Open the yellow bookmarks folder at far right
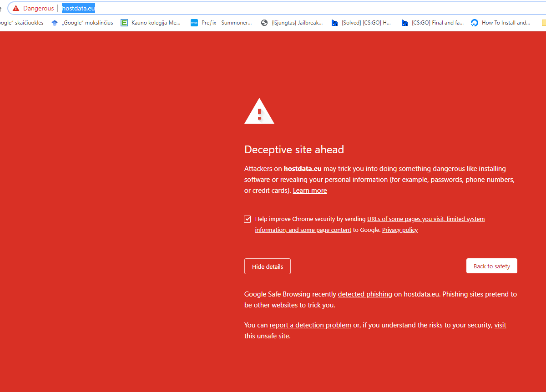 pos(543,23)
